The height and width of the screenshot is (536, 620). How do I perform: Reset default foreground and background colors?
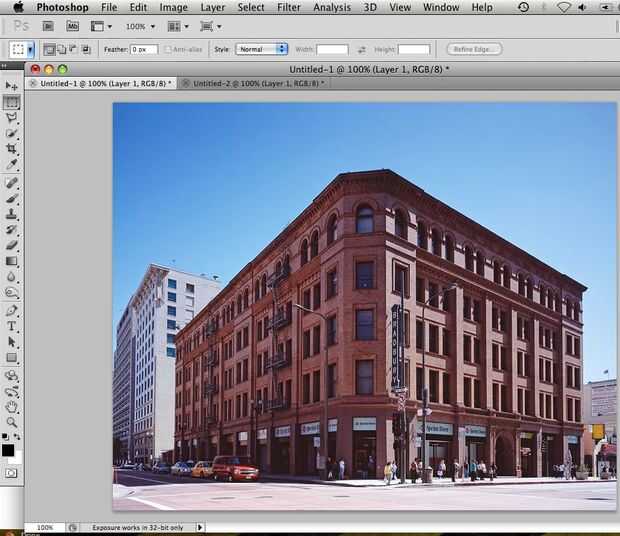click(5, 437)
